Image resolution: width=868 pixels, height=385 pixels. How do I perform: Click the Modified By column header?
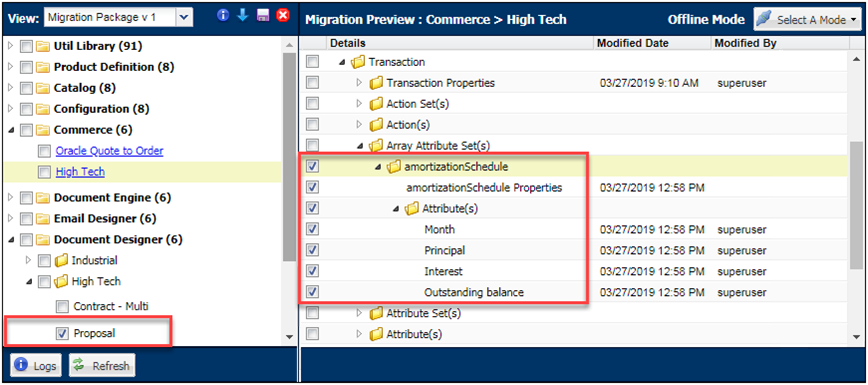pos(779,43)
